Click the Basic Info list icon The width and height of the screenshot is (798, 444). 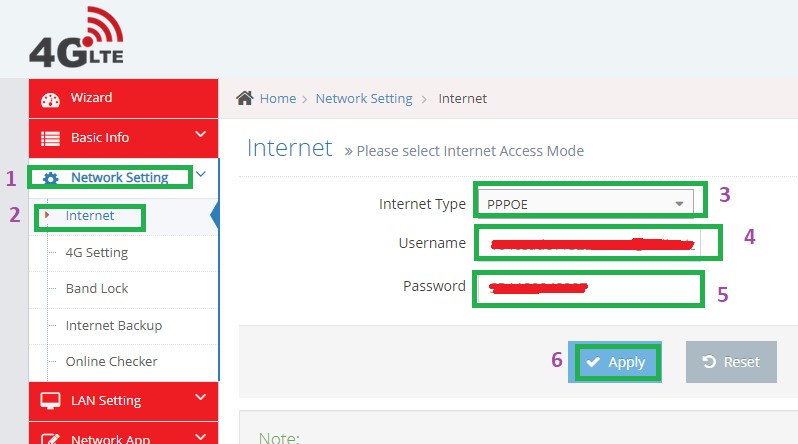(51, 138)
